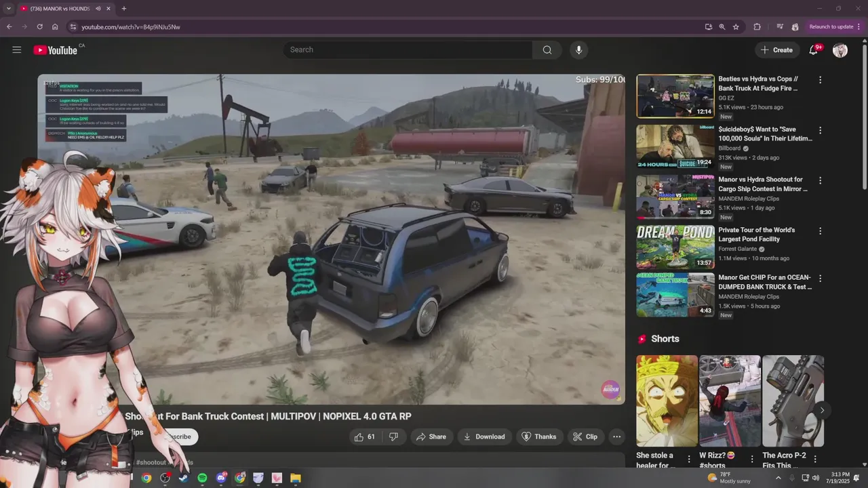Click the browser back arrow
Viewport: 868px width, 488px height.
[9, 26]
